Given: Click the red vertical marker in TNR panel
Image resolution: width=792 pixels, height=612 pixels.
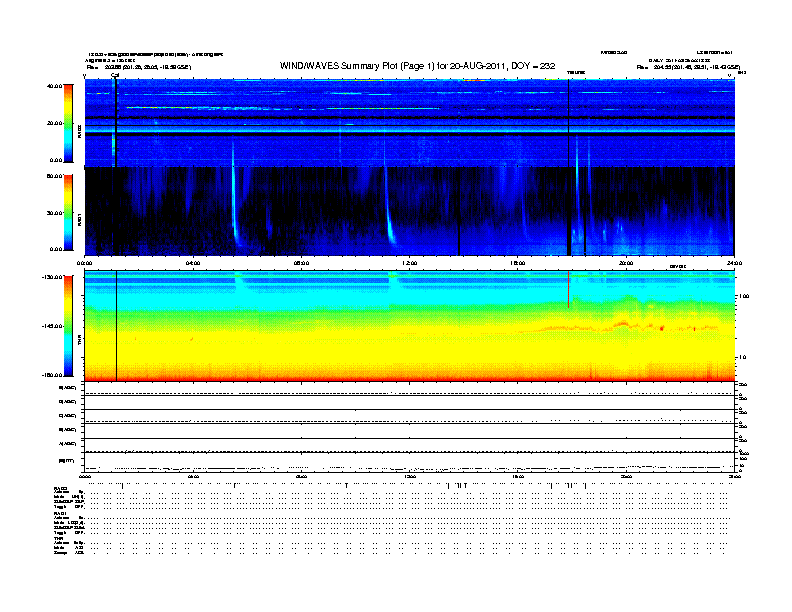Looking at the screenshot, I should click(x=568, y=289).
